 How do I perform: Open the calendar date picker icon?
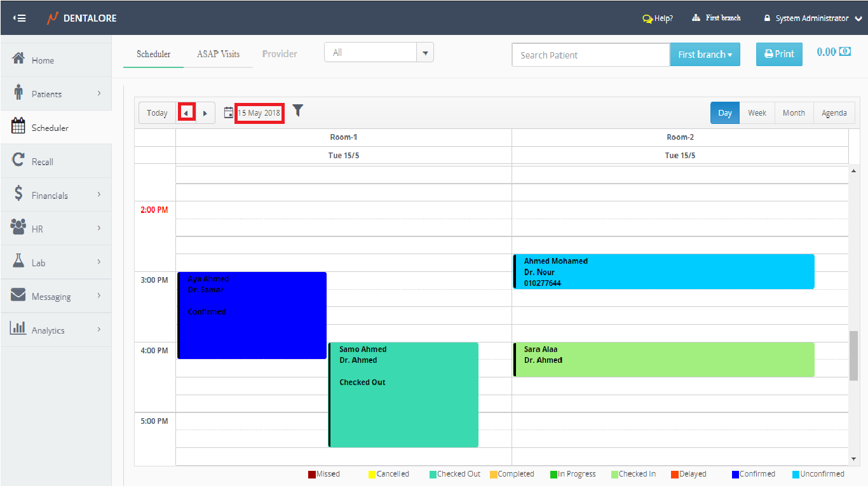(229, 113)
